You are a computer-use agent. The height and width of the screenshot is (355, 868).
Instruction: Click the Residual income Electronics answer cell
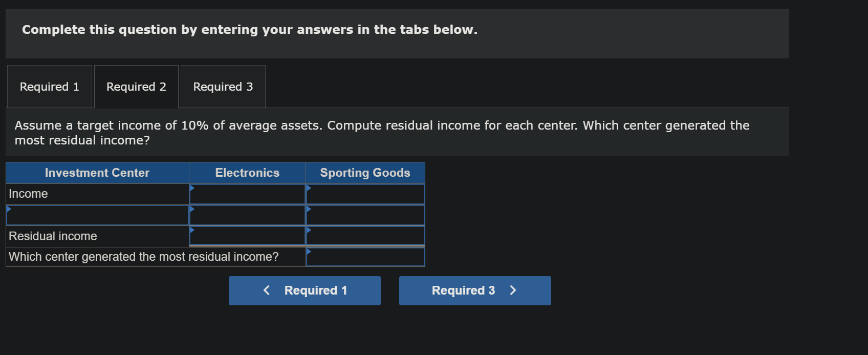point(247,236)
